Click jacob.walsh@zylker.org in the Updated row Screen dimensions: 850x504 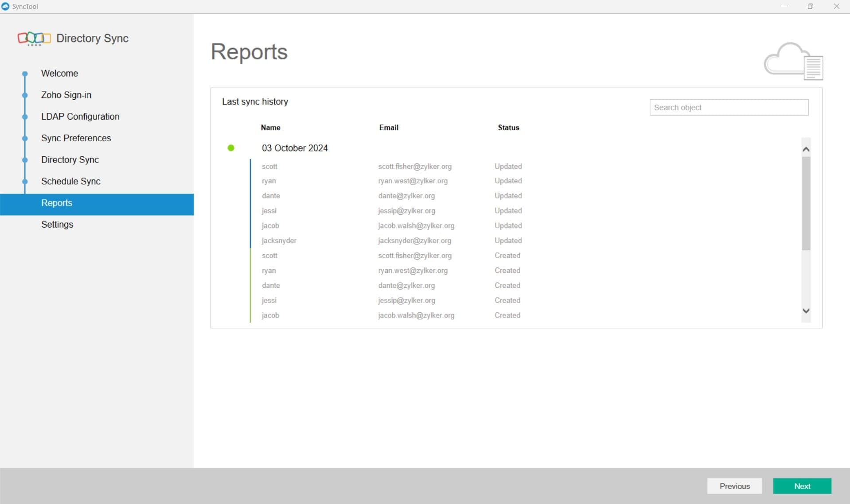pyautogui.click(x=416, y=226)
